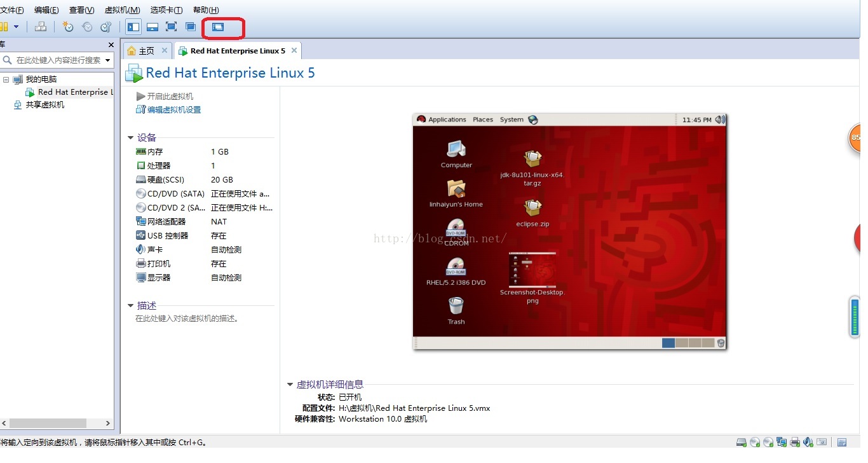Open the snapshot manager wrench-clock icon
Image resolution: width=868 pixels, height=463 pixels.
coord(106,27)
